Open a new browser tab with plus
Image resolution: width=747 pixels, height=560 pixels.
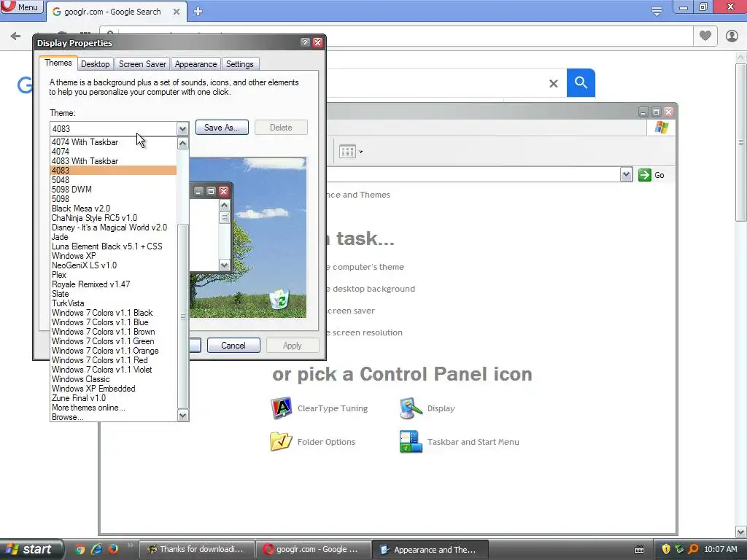198,12
